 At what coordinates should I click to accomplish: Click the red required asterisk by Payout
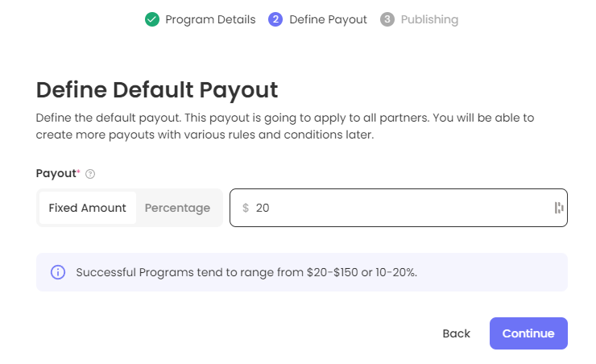[78, 172]
